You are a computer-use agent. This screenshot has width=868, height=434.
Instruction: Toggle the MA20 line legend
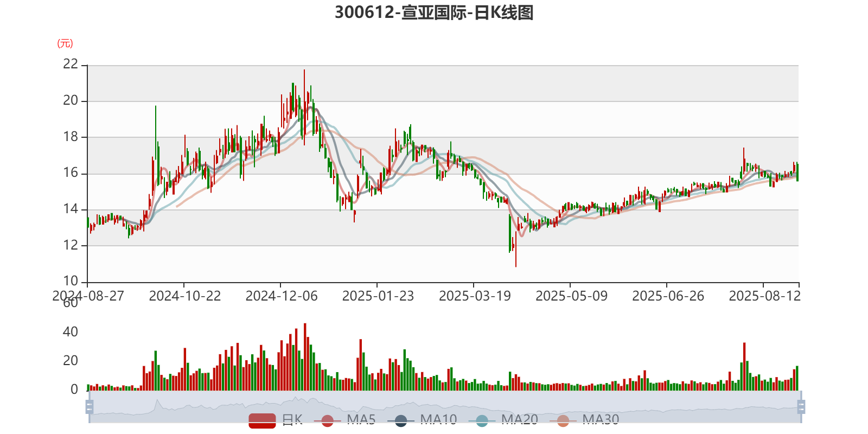click(x=503, y=420)
